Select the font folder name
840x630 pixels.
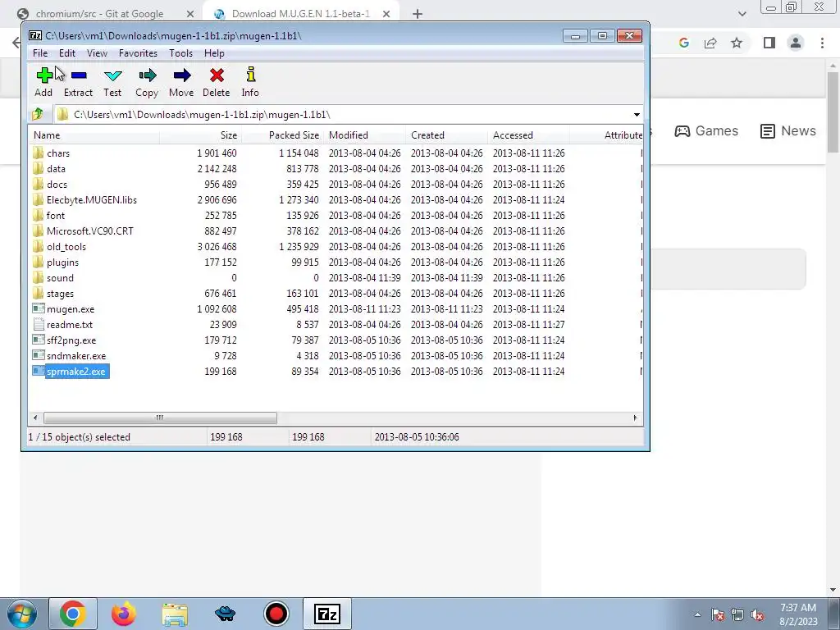pos(56,216)
